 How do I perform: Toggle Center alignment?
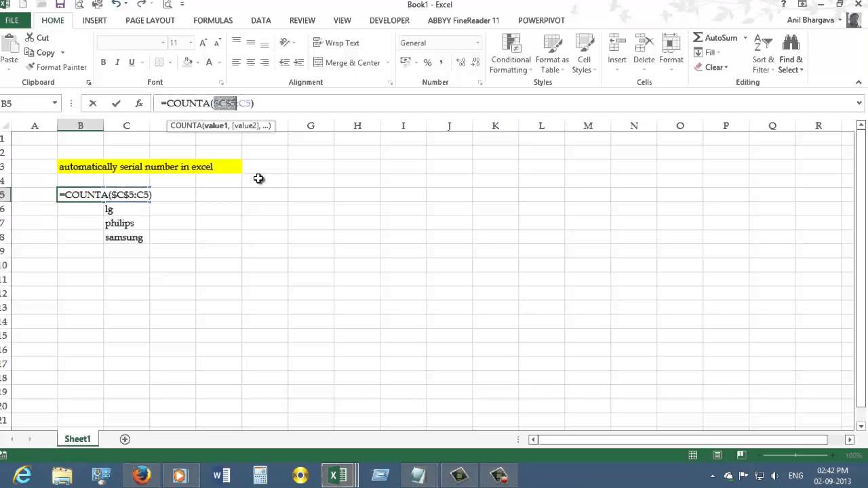(x=250, y=62)
